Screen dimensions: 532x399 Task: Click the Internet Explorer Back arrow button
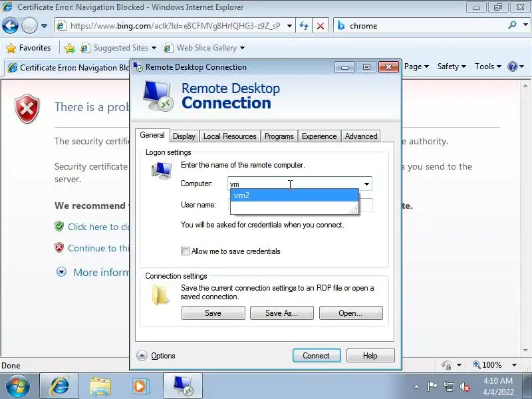pos(10,25)
